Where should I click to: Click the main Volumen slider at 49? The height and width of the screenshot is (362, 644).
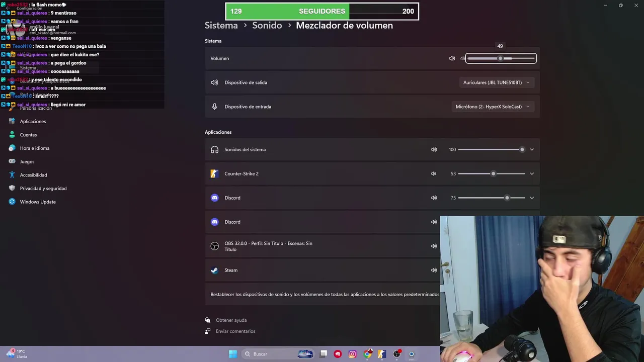(x=501, y=58)
